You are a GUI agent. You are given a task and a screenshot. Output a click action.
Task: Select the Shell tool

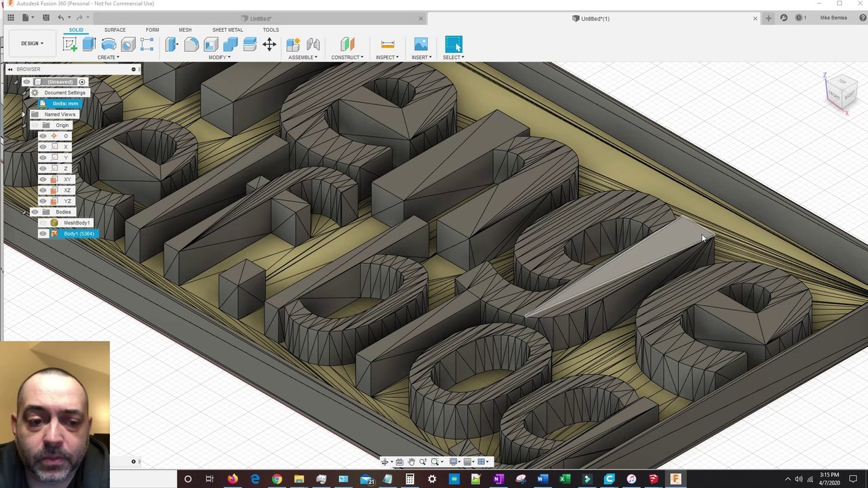[x=211, y=45]
